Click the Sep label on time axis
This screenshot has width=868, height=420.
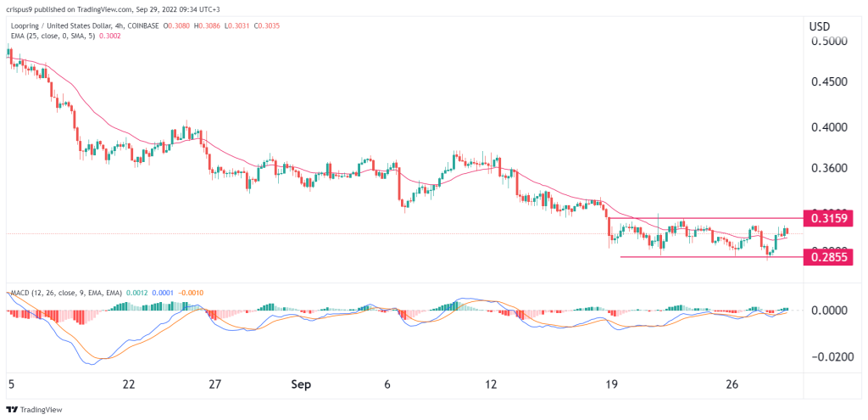(301, 384)
